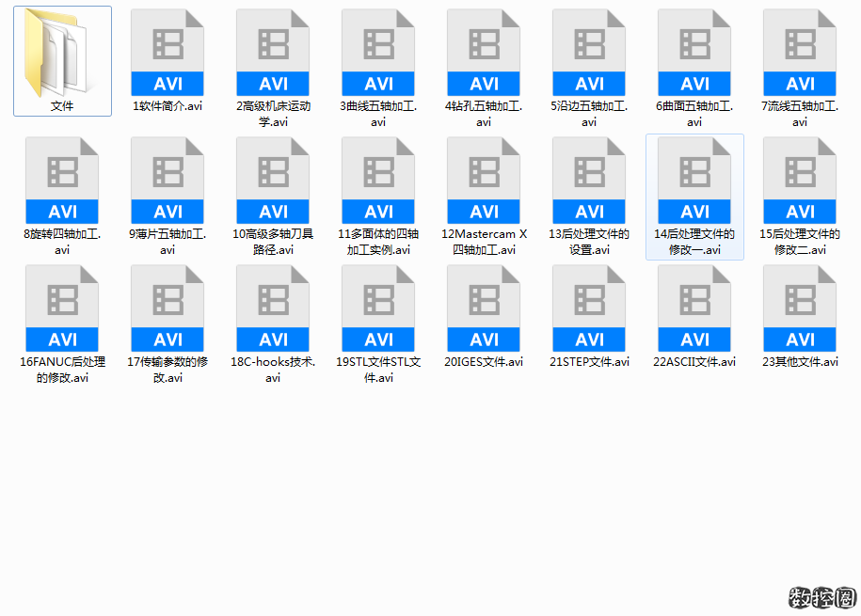Click the filename text 22ASCII文件.avi
This screenshot has width=861, height=616.
694,362
